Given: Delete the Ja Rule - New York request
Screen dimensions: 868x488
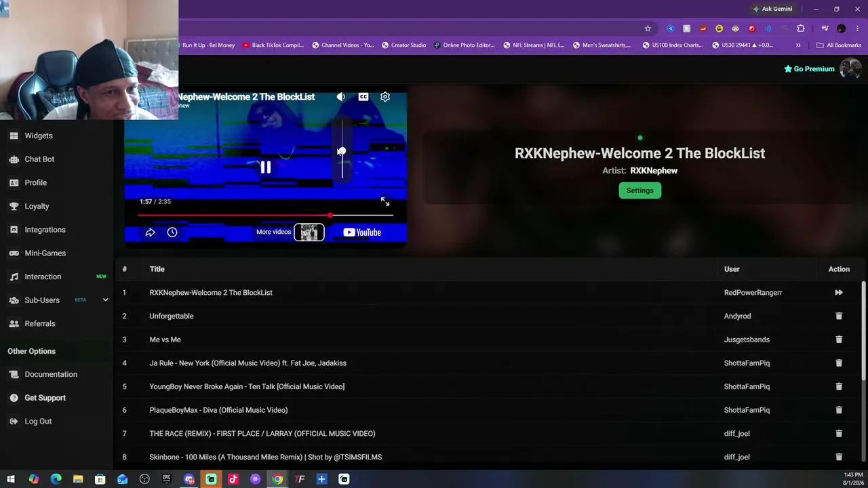Looking at the screenshot, I should click(839, 363).
